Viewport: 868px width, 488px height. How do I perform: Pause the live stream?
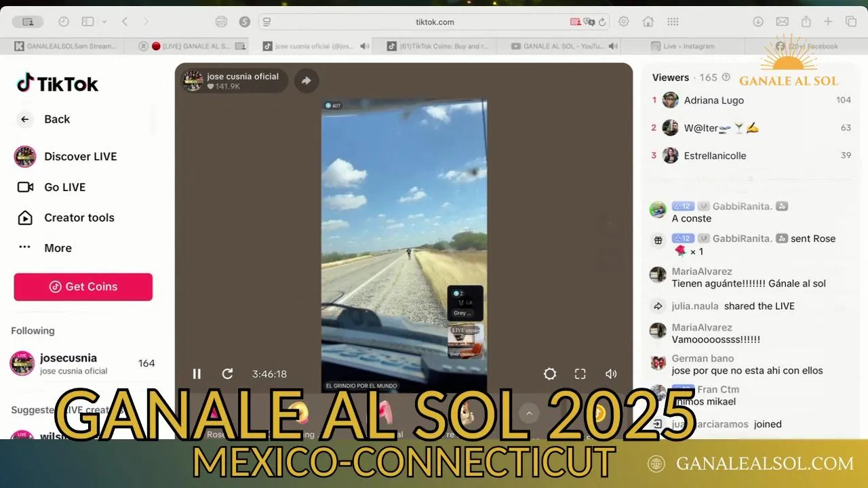[x=197, y=373]
